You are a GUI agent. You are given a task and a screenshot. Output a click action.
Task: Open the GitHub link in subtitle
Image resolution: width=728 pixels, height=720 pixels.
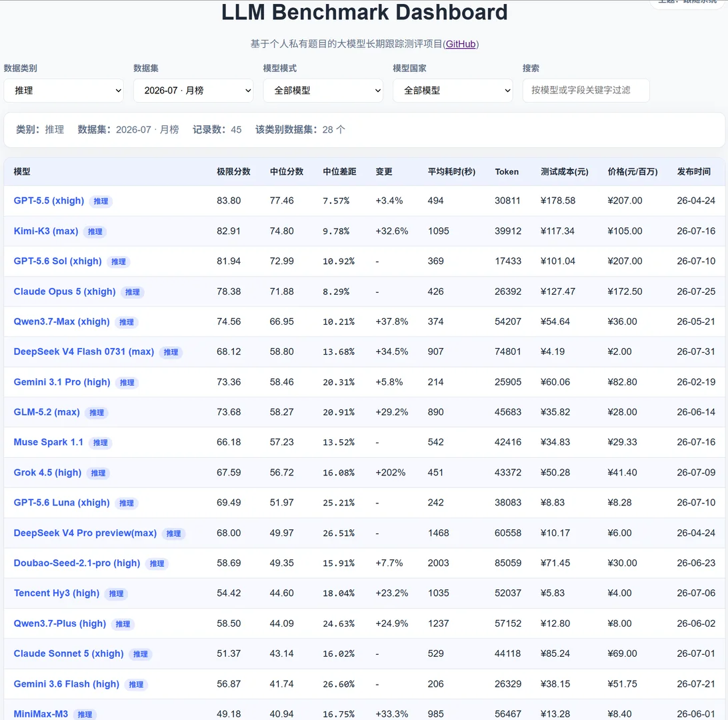click(461, 44)
